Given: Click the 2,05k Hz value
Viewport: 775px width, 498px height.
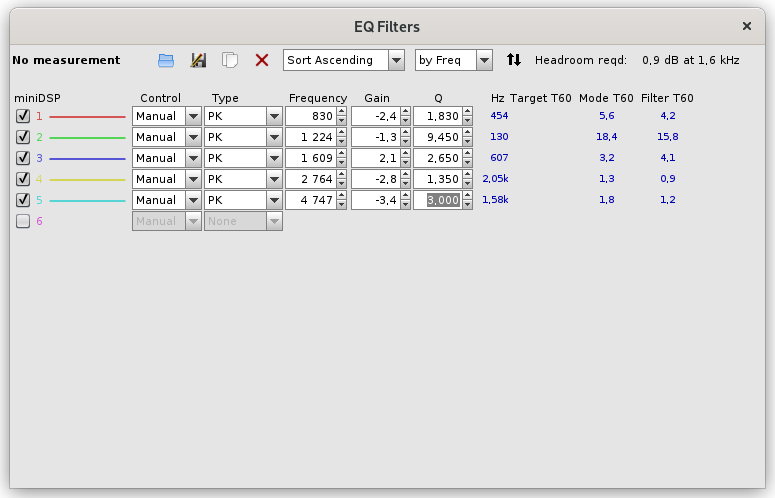Looking at the screenshot, I should [495, 178].
